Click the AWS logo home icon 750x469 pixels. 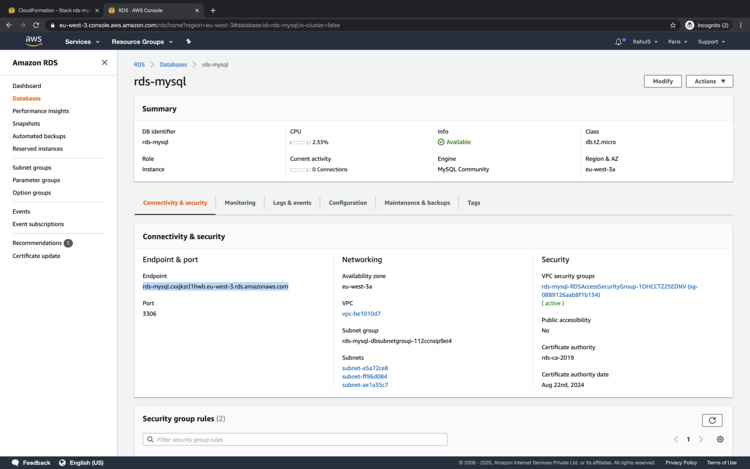[34, 42]
